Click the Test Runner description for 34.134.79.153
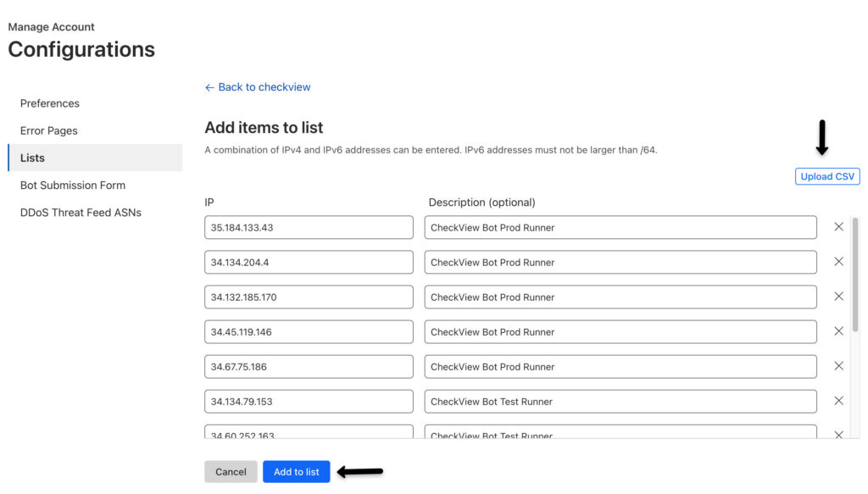 620,401
